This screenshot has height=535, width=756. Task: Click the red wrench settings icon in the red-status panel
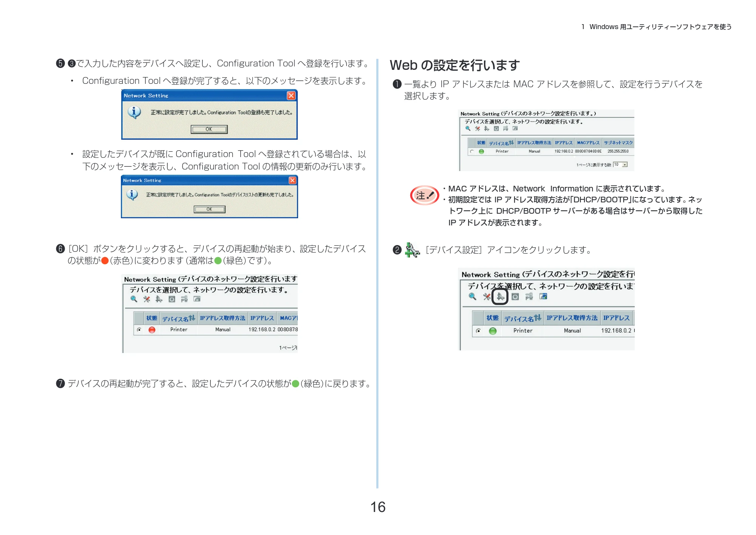[x=147, y=299]
